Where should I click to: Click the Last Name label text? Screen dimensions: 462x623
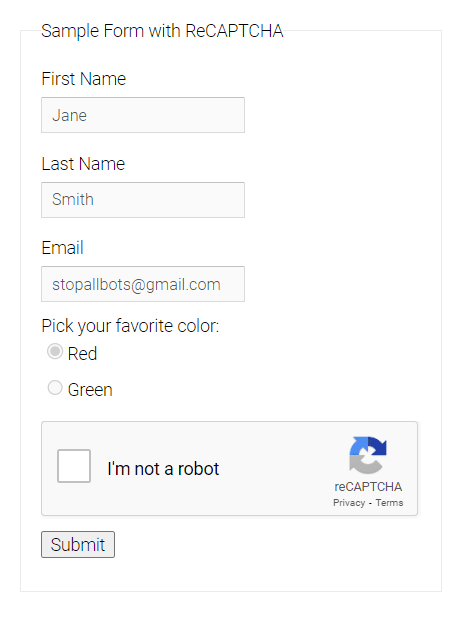click(x=83, y=164)
